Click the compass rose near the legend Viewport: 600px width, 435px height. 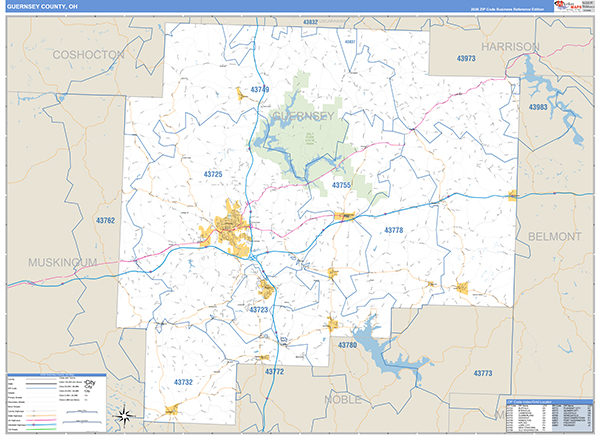[126, 415]
